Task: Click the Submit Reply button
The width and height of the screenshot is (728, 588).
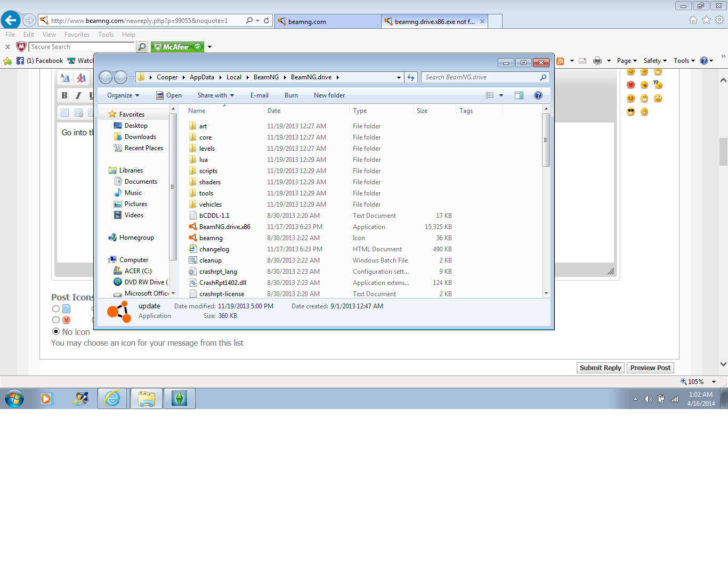Action: 600,367
